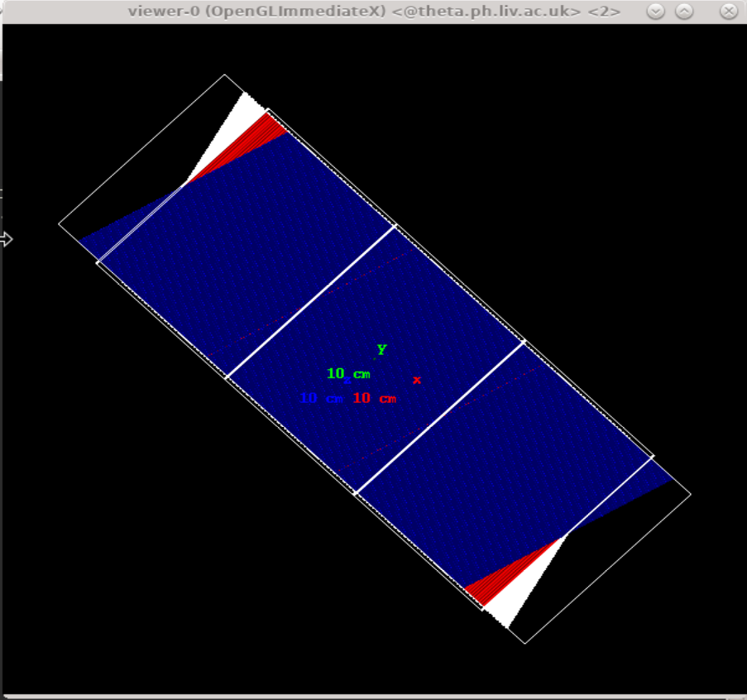Image resolution: width=747 pixels, height=700 pixels.
Task: Click the white divider above the center panel
Action: [310, 301]
